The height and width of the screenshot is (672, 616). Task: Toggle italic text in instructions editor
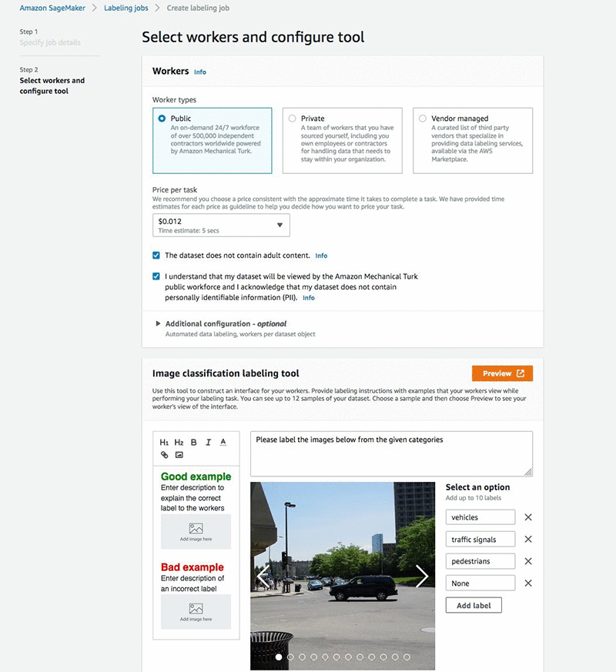(209, 442)
